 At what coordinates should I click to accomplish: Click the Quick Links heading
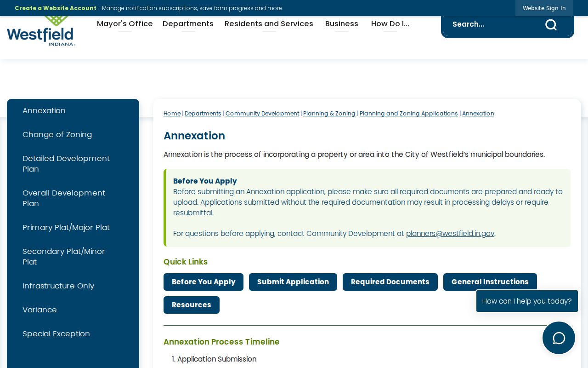point(186,262)
